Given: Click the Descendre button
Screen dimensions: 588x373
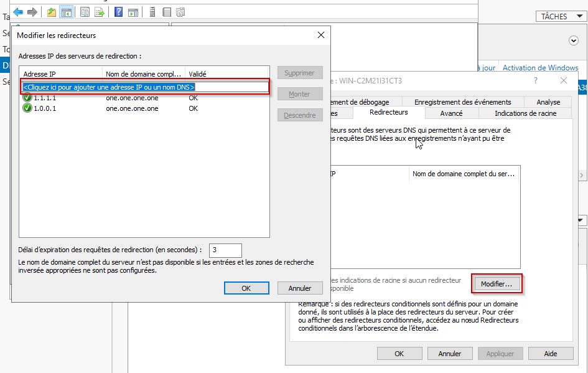Looking at the screenshot, I should click(x=300, y=115).
